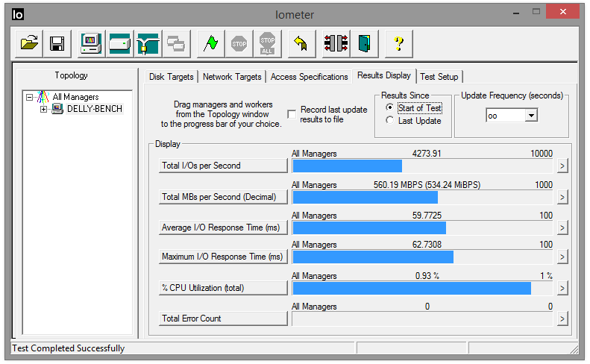Open the Update Frequency dropdown
590x364 pixels.
(x=531, y=115)
